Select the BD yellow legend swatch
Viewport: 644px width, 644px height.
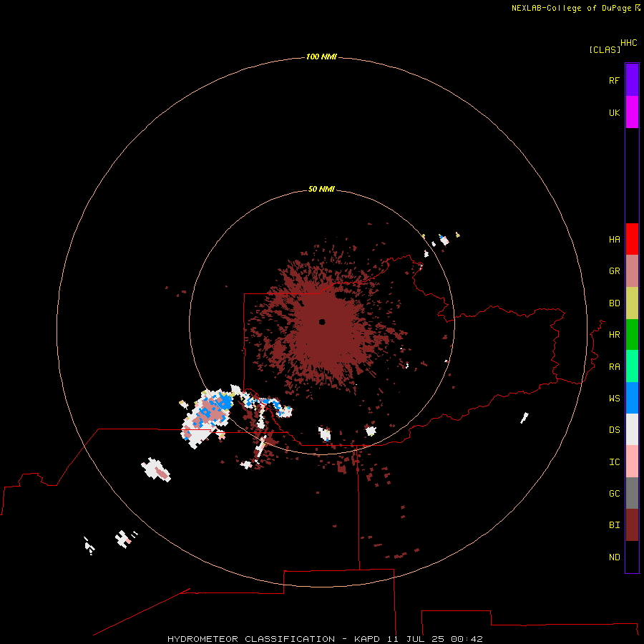[632, 303]
